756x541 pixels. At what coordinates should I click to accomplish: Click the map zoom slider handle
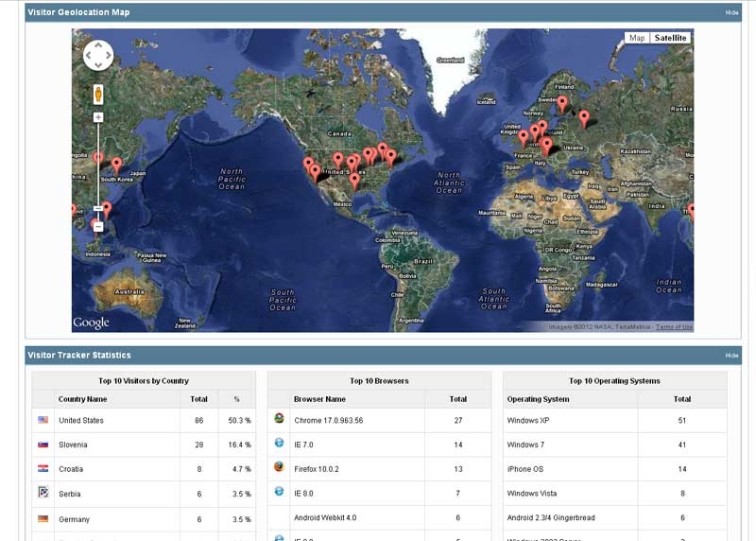click(98, 208)
